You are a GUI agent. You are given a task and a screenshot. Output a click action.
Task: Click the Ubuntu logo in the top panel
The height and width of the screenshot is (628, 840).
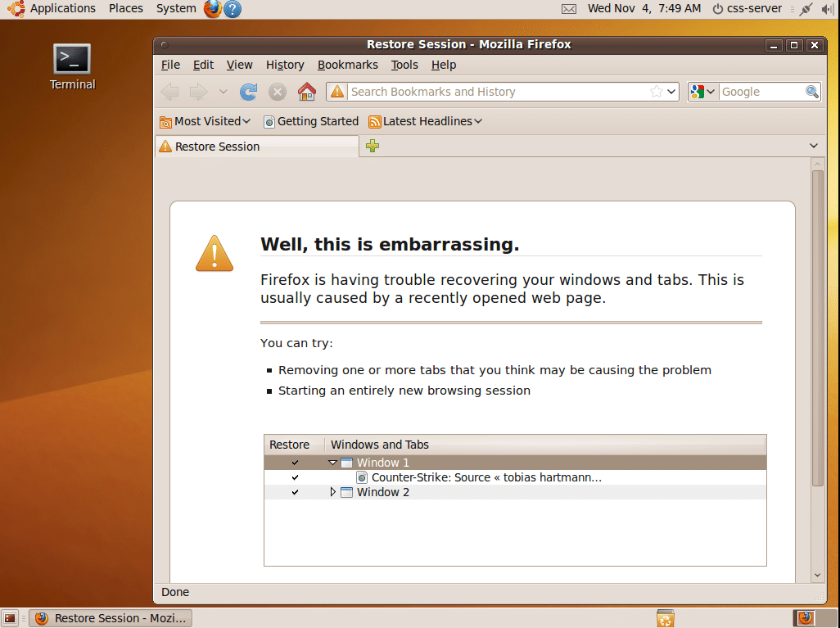tap(16, 8)
